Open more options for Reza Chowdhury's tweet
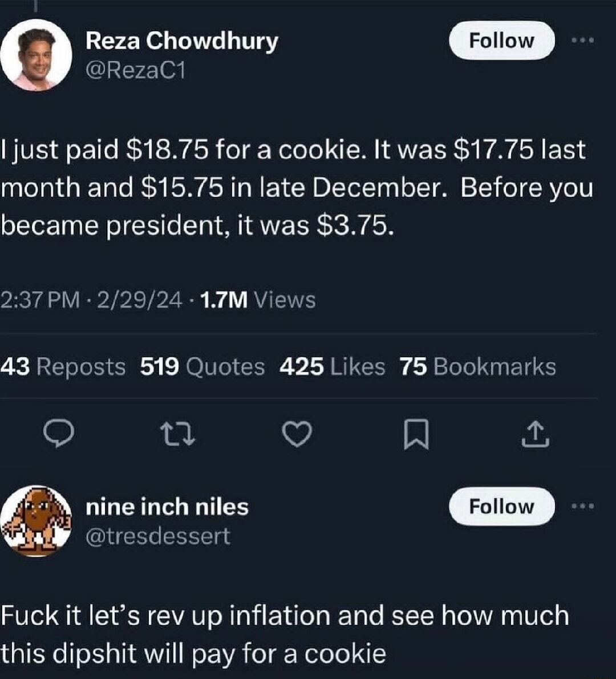Screen dimensions: 616x679 click(x=583, y=41)
